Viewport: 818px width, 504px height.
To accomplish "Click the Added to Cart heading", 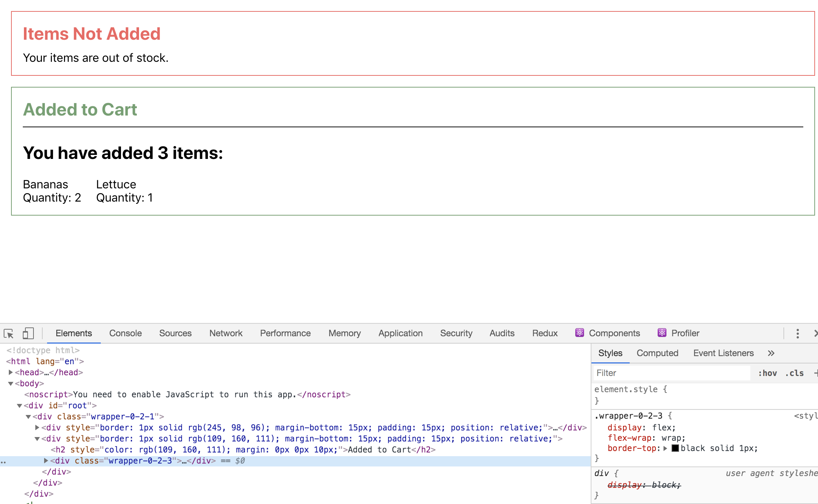I will (80, 110).
